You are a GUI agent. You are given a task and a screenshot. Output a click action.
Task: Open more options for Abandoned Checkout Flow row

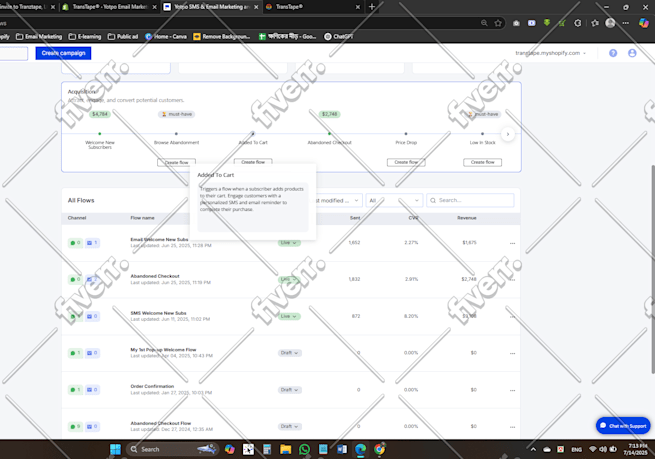coord(513,427)
